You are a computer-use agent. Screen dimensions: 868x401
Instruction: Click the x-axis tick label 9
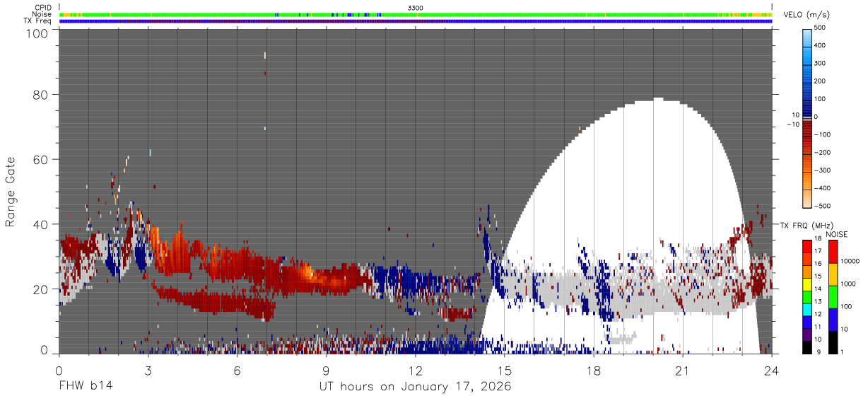pos(327,370)
